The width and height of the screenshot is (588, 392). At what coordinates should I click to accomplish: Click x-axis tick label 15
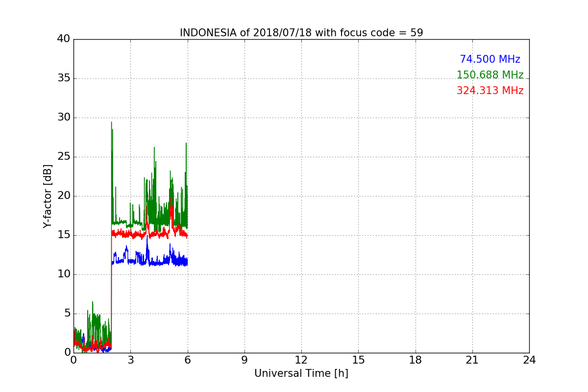pyautogui.click(x=358, y=360)
